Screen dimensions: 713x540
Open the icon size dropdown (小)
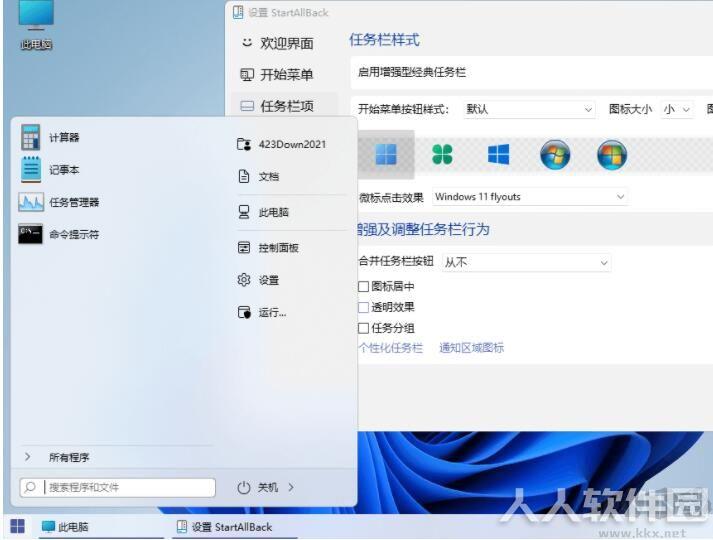pos(677,109)
